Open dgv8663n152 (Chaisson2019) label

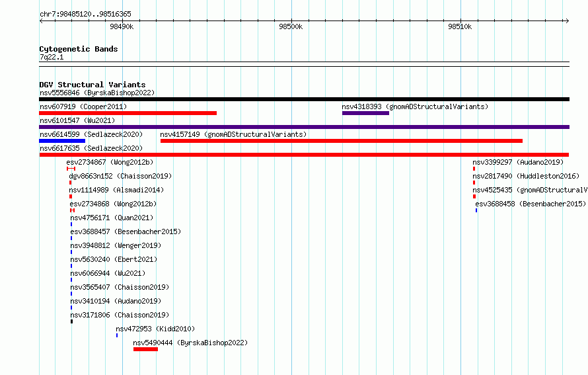tap(120, 176)
